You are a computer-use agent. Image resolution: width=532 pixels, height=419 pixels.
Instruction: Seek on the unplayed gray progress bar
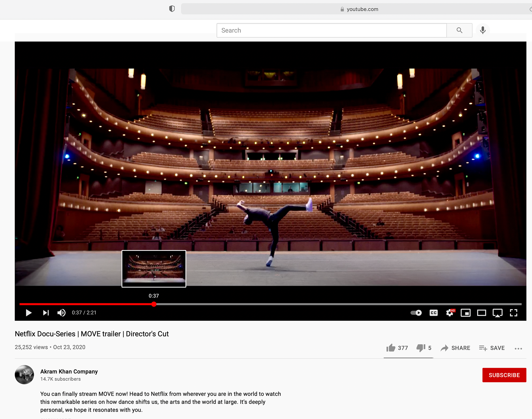[339, 304]
